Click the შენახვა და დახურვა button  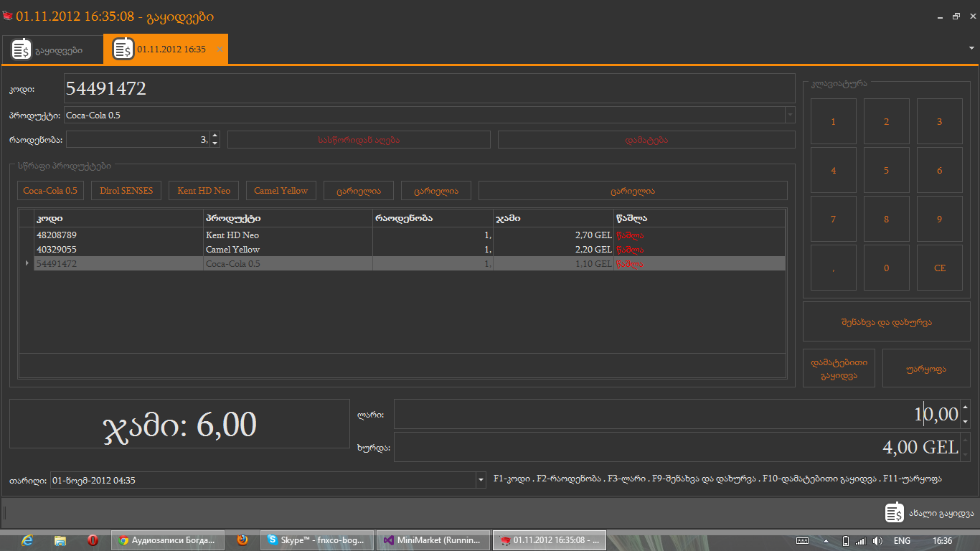(886, 322)
